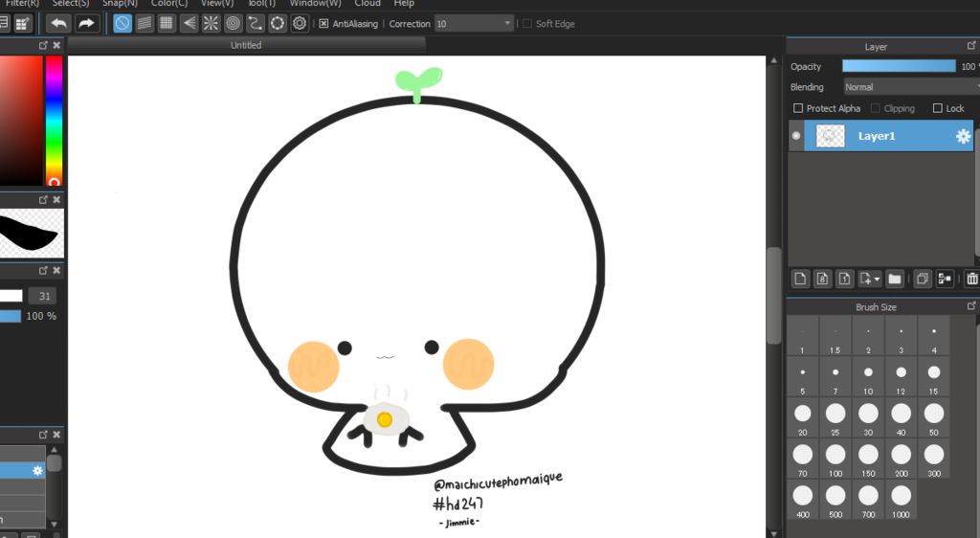The width and height of the screenshot is (980, 538).
Task: Open snap settings gear in the toolbar
Action: tap(300, 24)
